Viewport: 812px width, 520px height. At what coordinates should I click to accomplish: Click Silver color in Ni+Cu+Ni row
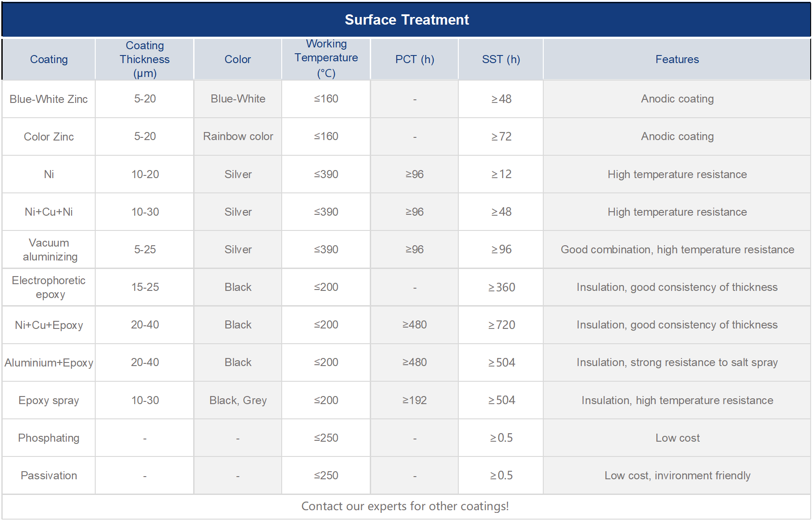(x=238, y=212)
